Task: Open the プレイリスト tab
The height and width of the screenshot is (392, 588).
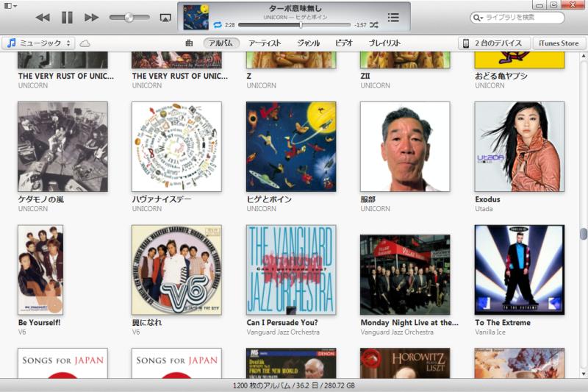Action: [384, 43]
